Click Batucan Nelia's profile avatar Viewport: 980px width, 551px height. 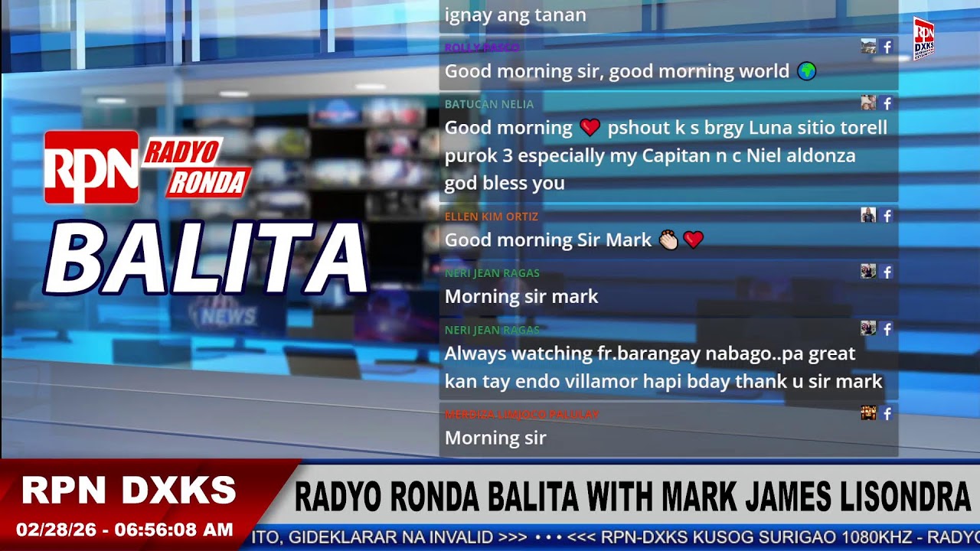tap(868, 103)
